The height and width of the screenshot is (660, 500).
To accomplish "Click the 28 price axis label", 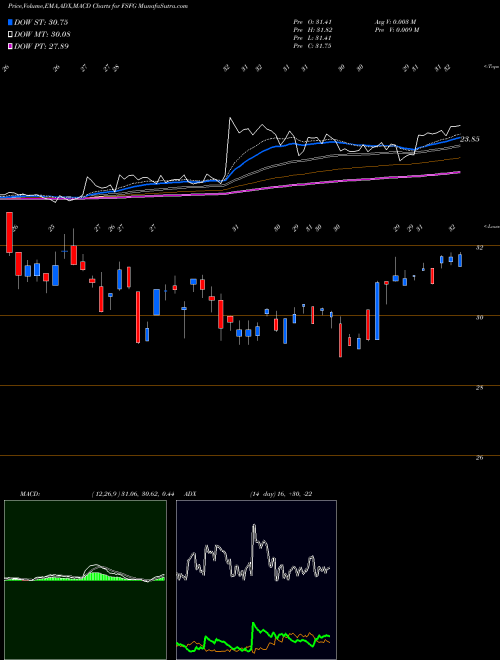I will coord(479,388).
